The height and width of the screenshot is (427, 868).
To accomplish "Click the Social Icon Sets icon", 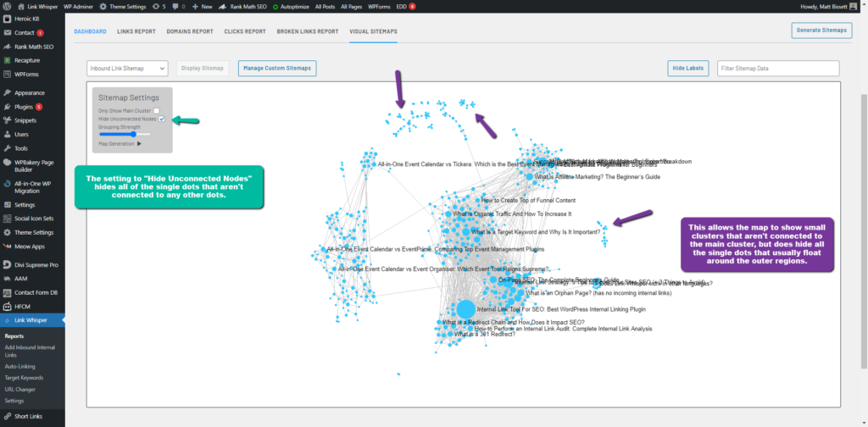I will coord(7,219).
